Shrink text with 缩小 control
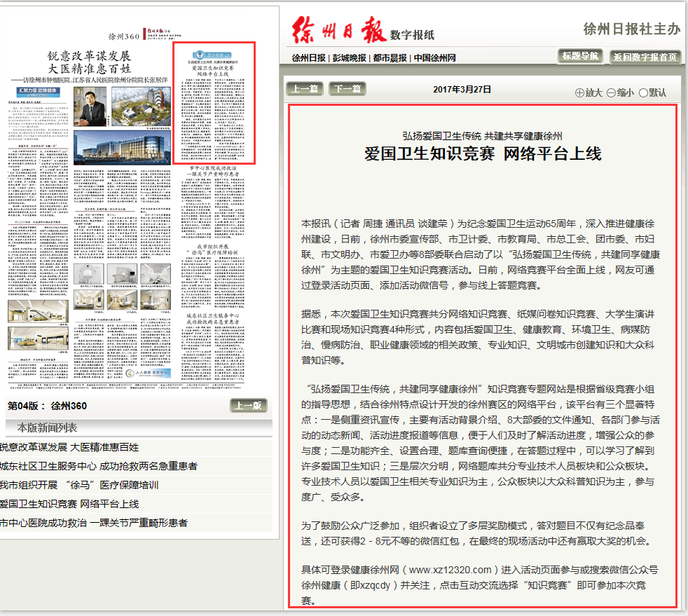The image size is (688, 616). click(x=621, y=93)
